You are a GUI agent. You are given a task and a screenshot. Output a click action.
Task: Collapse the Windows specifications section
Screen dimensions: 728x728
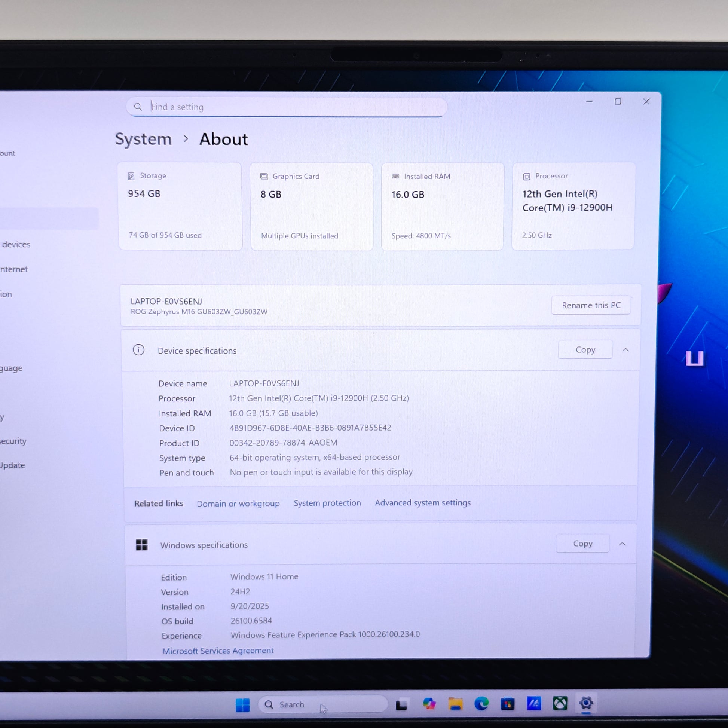point(622,544)
